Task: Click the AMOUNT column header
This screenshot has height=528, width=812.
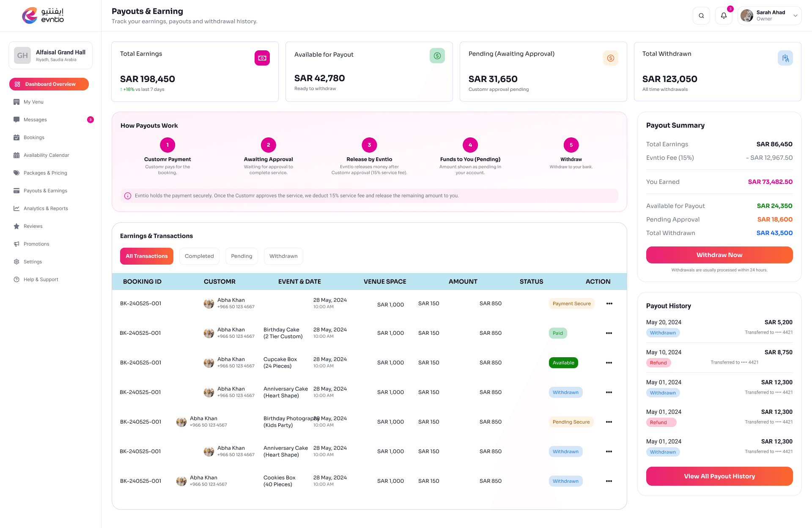Action: click(463, 282)
